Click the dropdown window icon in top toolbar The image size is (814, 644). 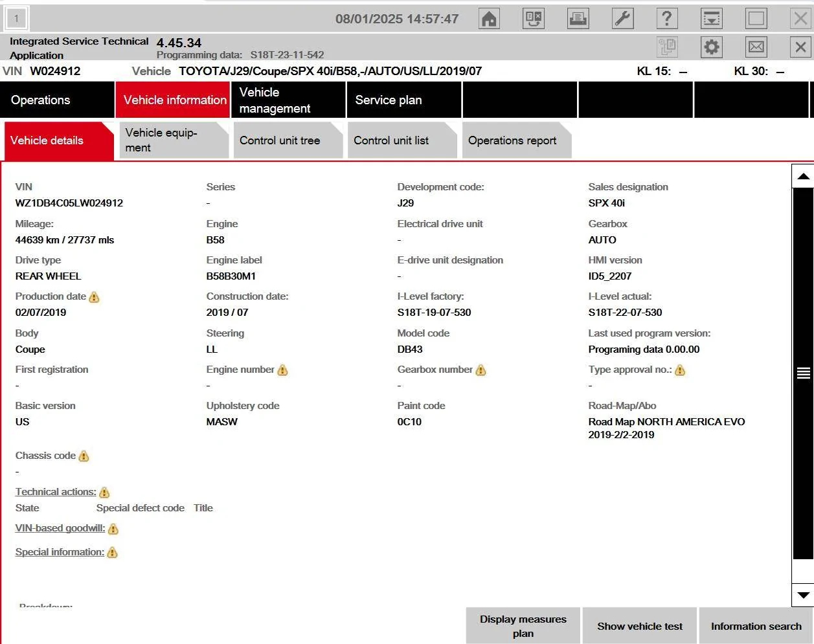(712, 18)
